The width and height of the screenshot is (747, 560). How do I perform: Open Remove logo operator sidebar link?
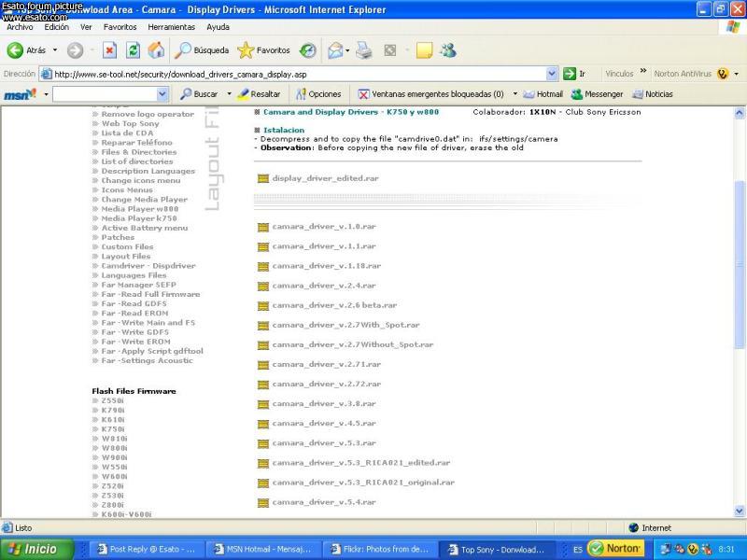tap(148, 114)
